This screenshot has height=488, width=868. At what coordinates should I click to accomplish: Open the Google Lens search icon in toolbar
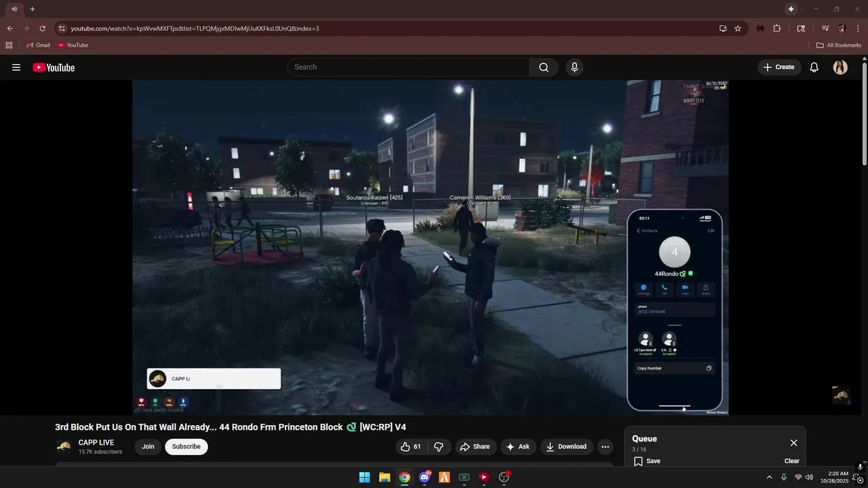[x=801, y=28]
